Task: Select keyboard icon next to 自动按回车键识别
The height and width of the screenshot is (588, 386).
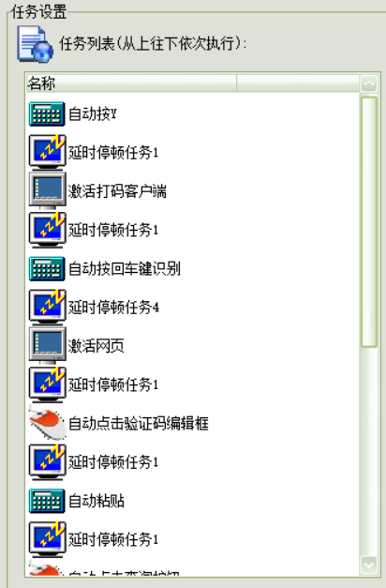Action: pyautogui.click(x=47, y=268)
